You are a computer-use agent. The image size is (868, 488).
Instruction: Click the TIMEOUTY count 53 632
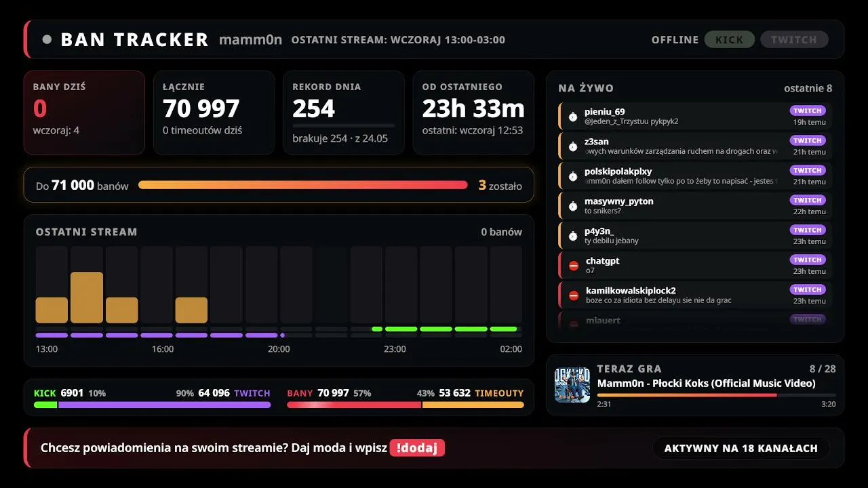455,393
